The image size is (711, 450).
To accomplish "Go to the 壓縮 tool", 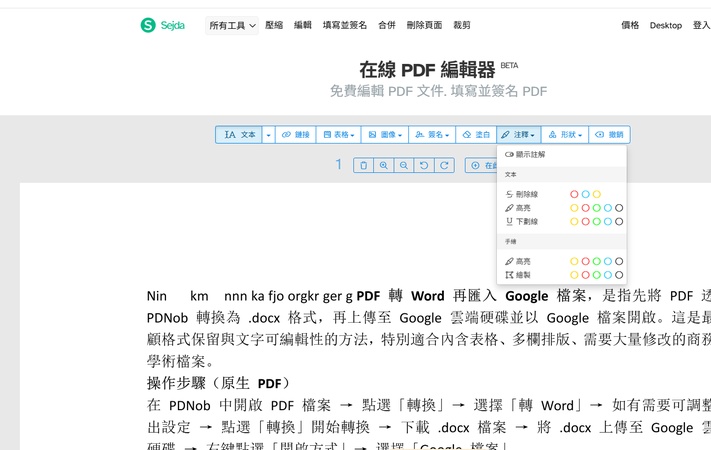I will tap(274, 25).
